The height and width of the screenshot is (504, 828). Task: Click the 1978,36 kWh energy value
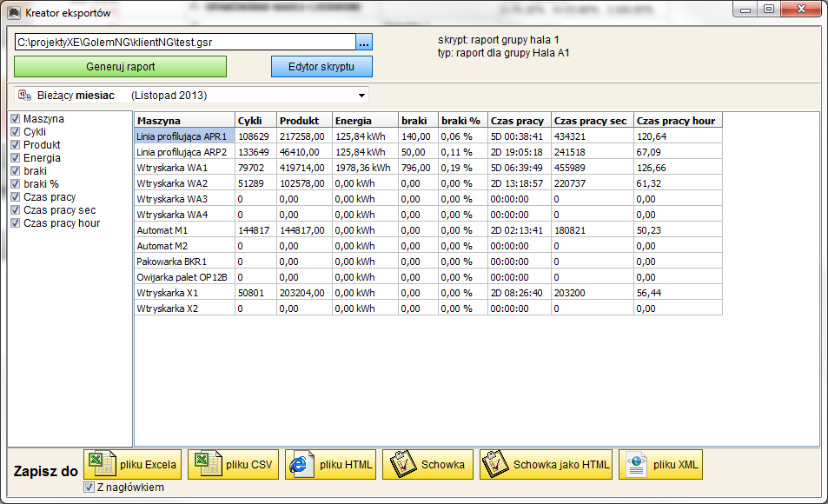click(x=365, y=168)
